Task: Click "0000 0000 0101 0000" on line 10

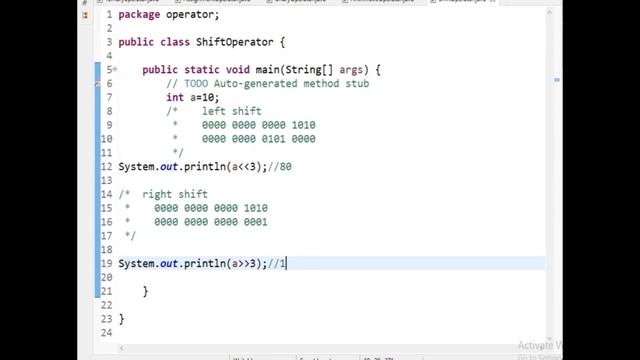Action: click(258, 139)
